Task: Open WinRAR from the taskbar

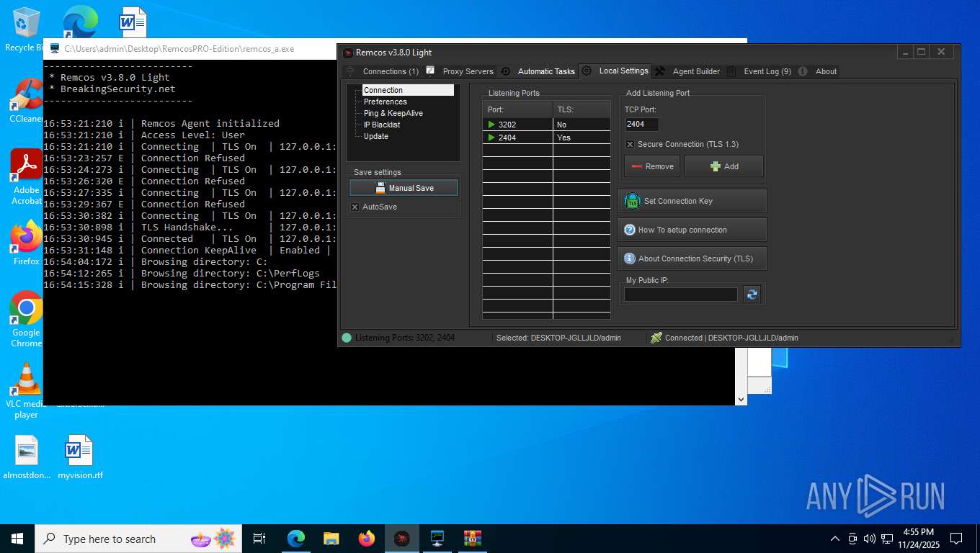Action: 472,539
